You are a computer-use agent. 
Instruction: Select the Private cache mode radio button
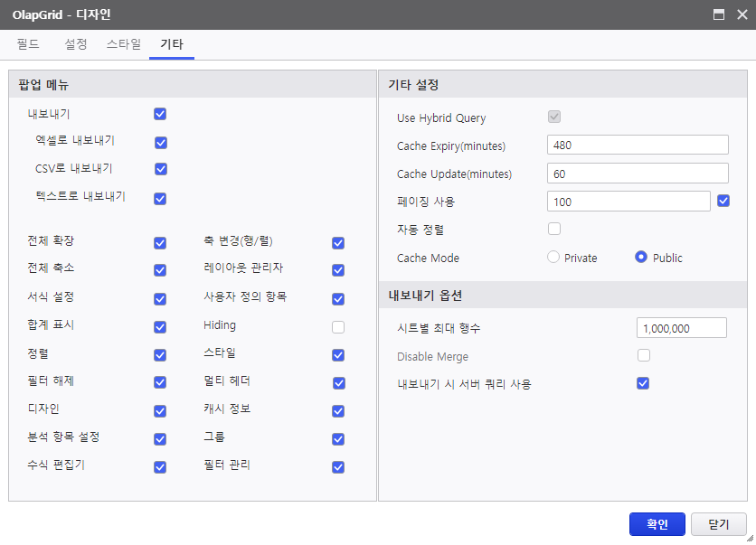point(553,257)
